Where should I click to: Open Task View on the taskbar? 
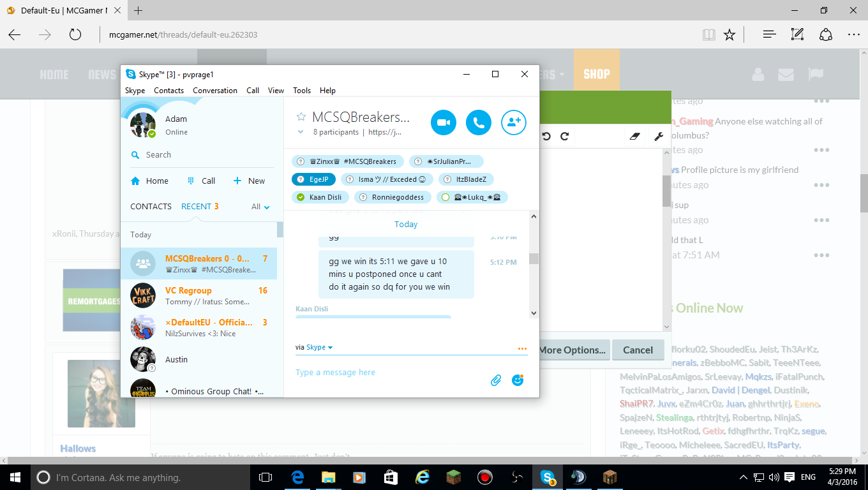click(266, 477)
